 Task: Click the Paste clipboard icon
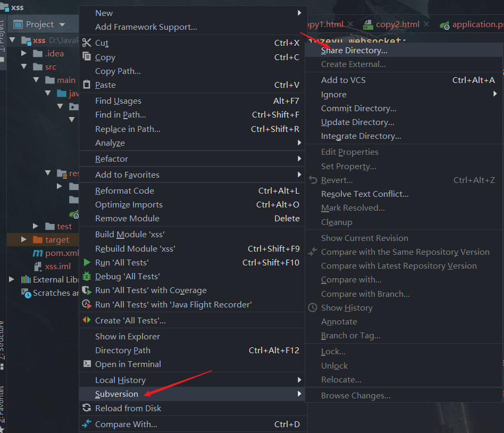click(87, 84)
